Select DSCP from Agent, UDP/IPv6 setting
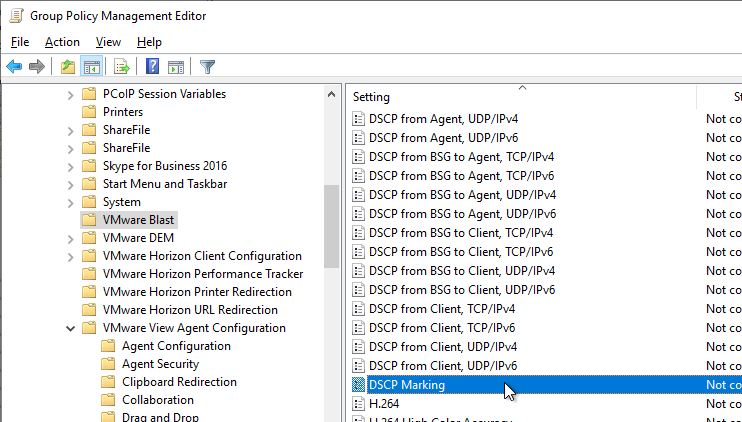The width and height of the screenshot is (742, 422). (443, 138)
